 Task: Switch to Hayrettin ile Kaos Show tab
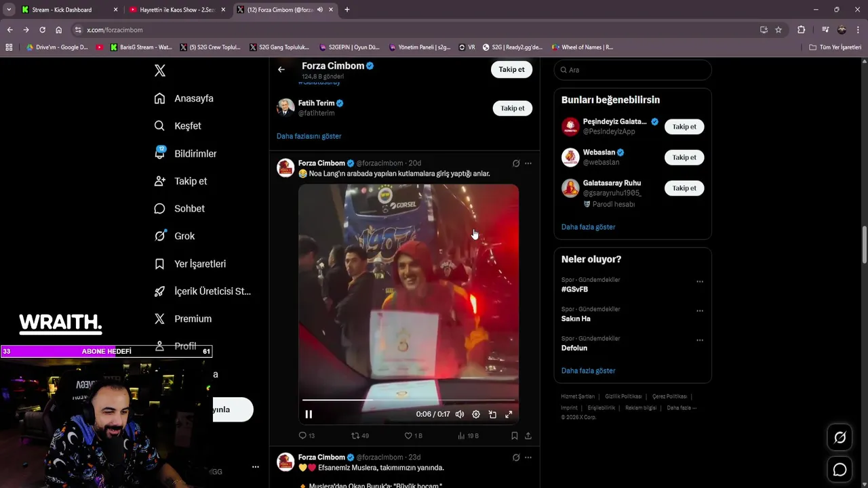point(178,9)
